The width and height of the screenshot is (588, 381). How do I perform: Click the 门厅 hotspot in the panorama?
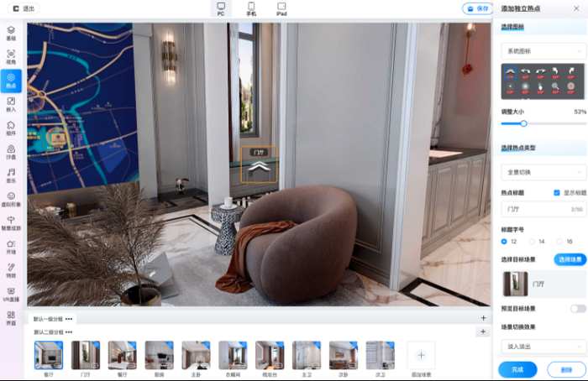click(x=259, y=164)
